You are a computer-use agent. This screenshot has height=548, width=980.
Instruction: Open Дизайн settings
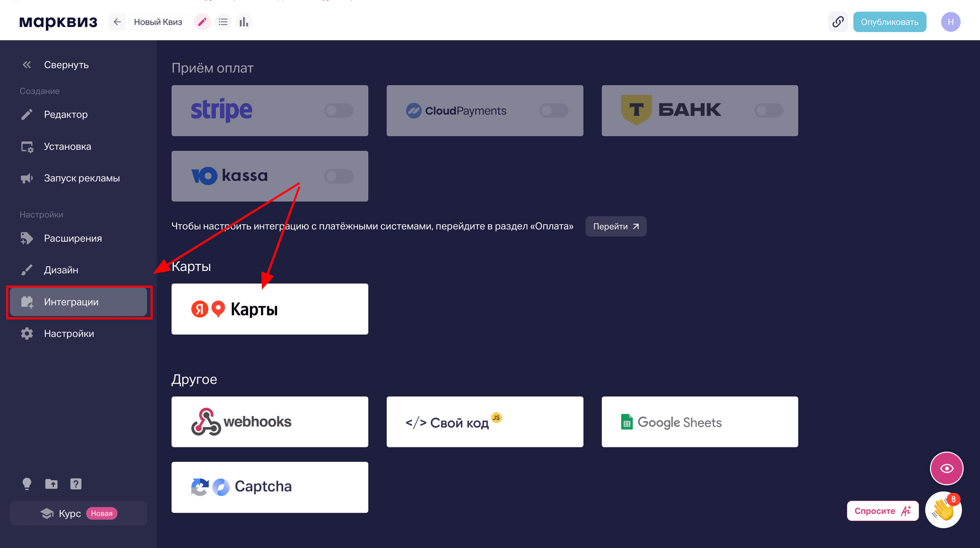coord(78,270)
